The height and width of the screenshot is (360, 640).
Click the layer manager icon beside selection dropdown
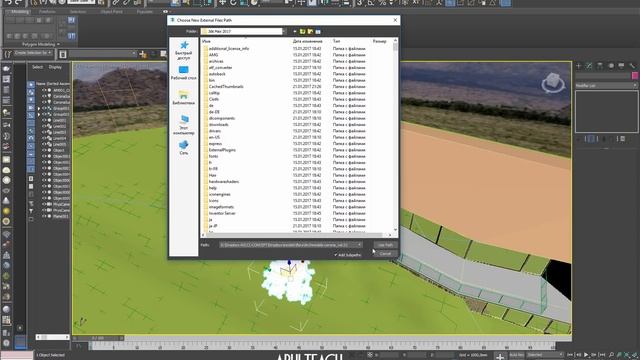[63, 54]
